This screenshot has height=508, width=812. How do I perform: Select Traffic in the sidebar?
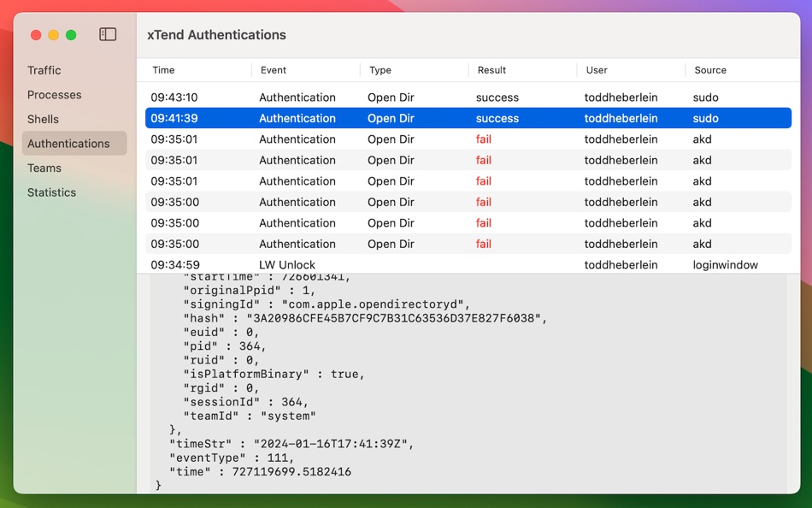point(44,70)
